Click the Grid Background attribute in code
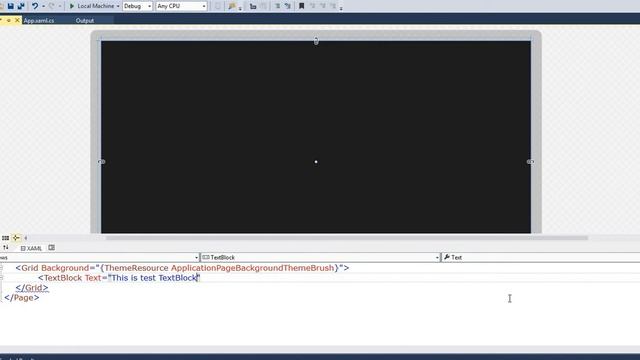This screenshot has width=640, height=360. point(65,268)
